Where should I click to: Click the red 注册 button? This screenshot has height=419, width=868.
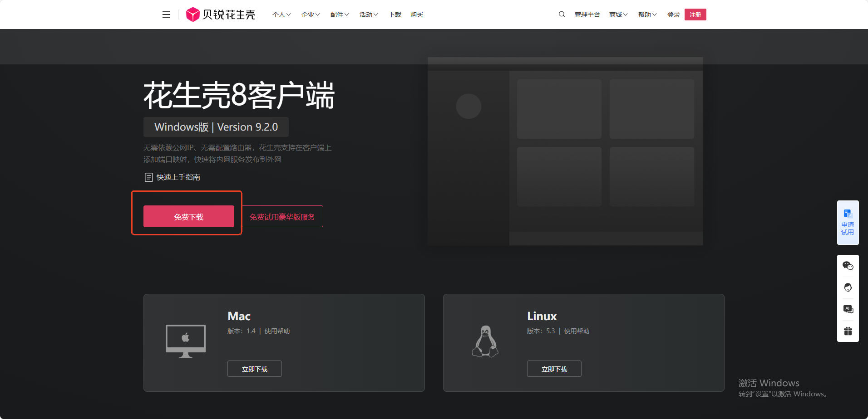(x=695, y=15)
